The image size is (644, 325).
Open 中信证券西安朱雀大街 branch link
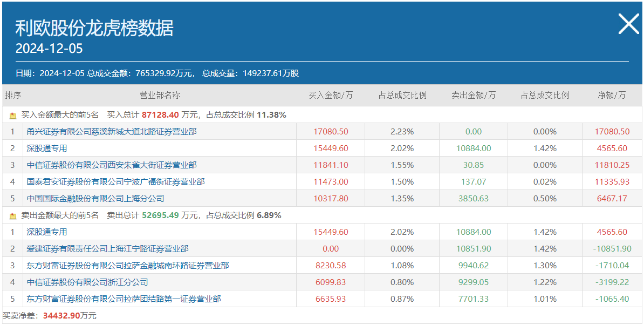click(112, 165)
